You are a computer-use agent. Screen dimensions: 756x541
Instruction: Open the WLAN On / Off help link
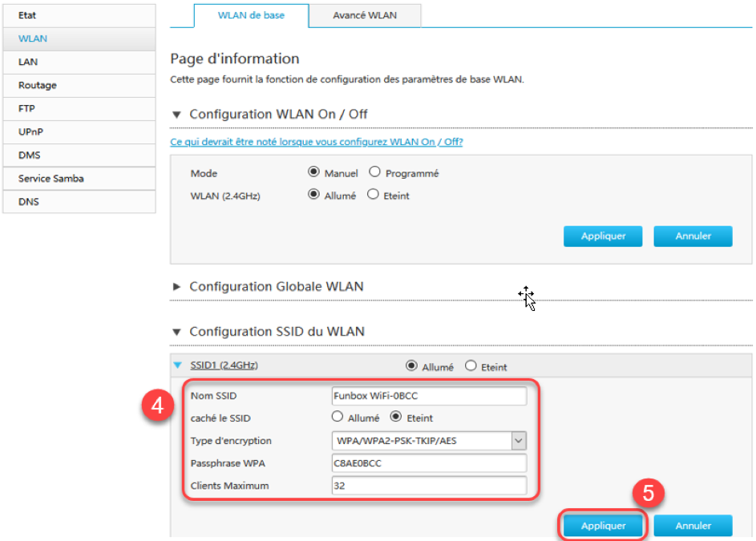click(x=317, y=142)
